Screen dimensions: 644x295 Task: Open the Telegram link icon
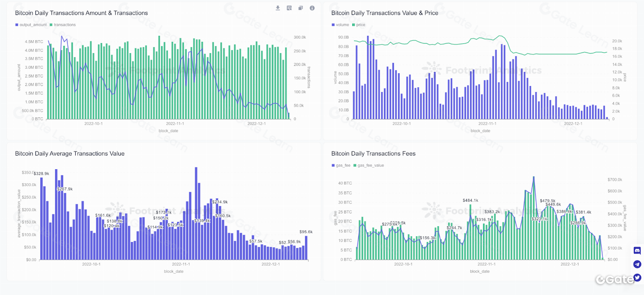click(x=637, y=264)
